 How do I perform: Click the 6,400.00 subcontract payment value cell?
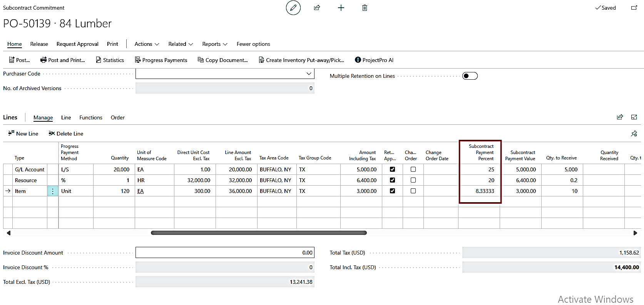(x=521, y=180)
